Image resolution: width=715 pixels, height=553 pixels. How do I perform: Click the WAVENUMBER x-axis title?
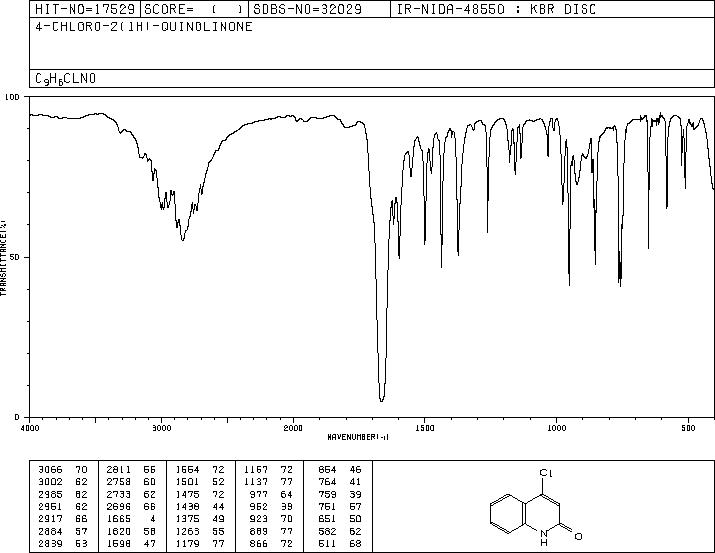coord(358,437)
